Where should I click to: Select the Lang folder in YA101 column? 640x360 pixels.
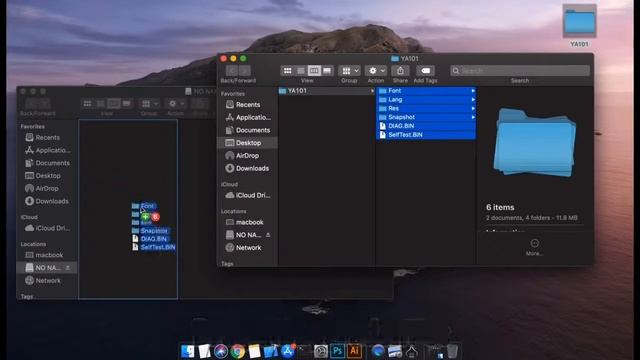point(426,100)
